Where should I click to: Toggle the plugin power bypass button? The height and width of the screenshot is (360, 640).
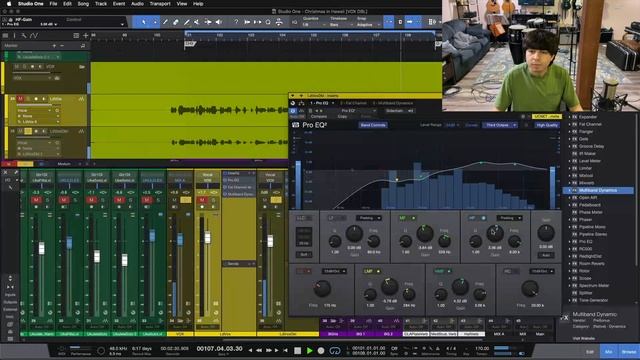(293, 111)
